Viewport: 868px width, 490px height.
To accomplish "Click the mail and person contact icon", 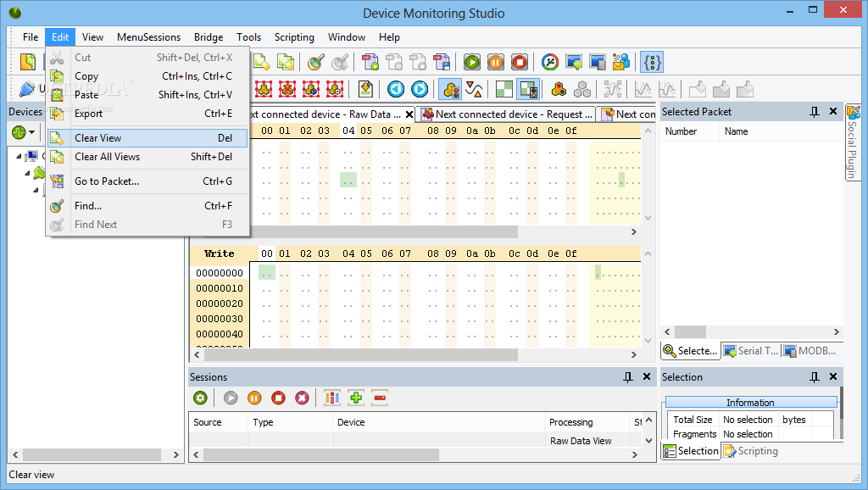I will coord(621,62).
